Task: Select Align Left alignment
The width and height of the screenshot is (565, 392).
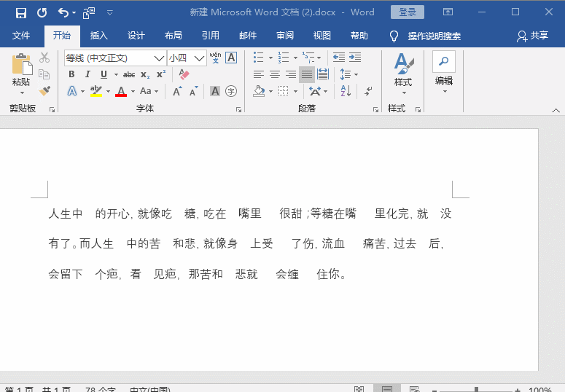Action: click(258, 74)
